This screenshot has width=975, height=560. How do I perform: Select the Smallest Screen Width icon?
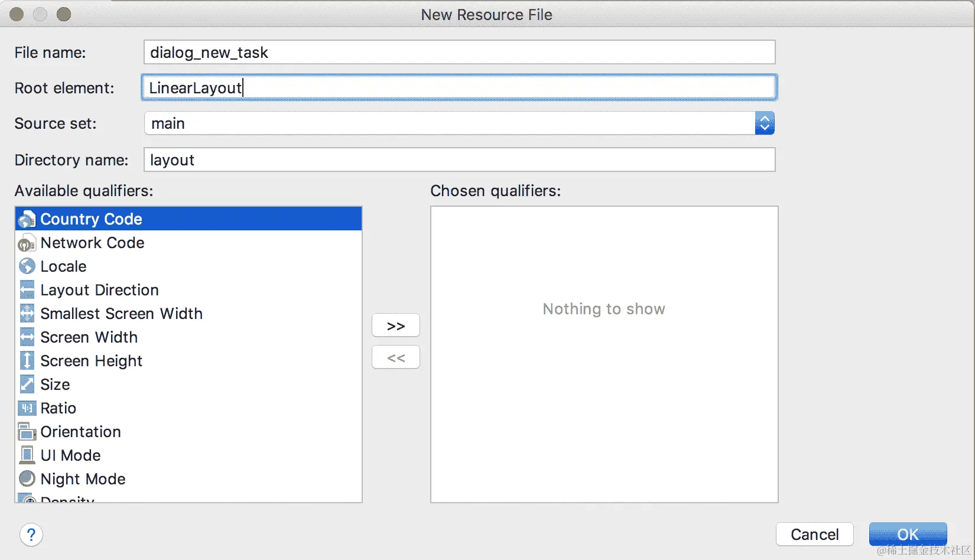(27, 314)
